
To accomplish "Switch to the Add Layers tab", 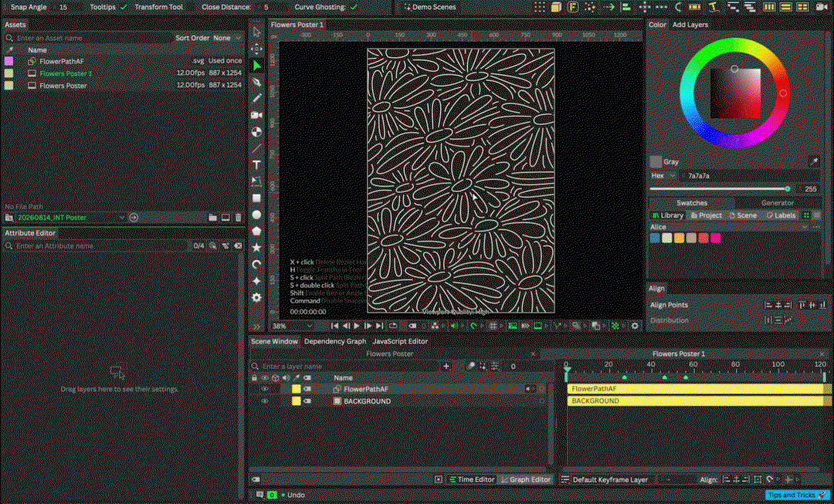I will [x=690, y=25].
